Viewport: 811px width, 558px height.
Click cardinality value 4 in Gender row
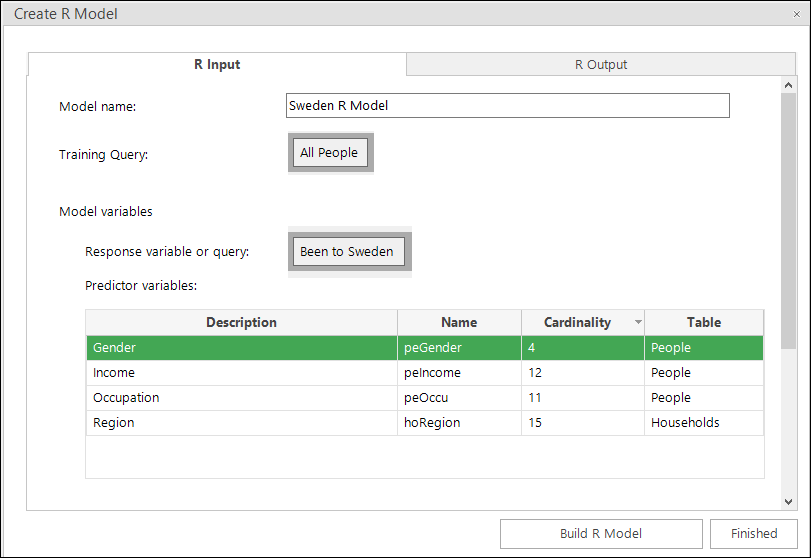[583, 348]
